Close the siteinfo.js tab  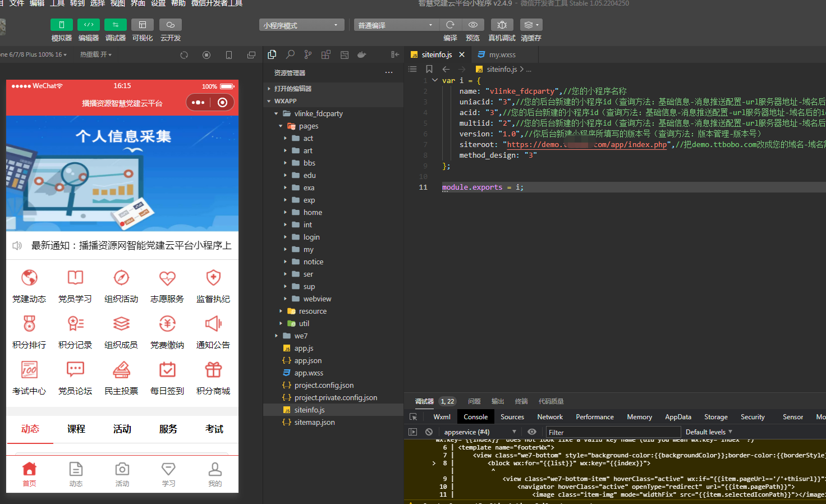(x=462, y=54)
